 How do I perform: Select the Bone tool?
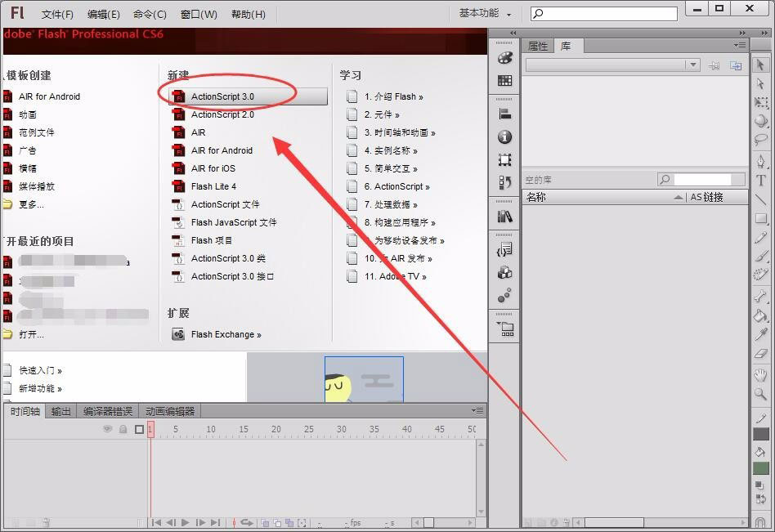click(760, 296)
